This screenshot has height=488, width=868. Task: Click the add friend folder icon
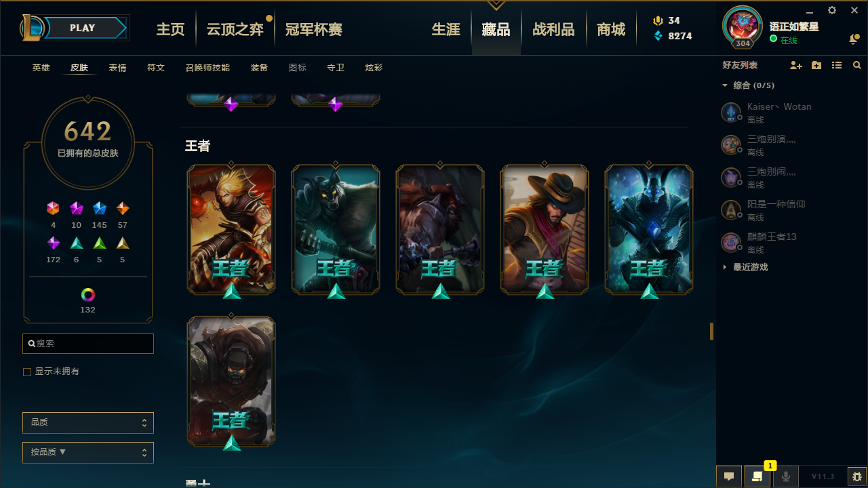click(816, 65)
